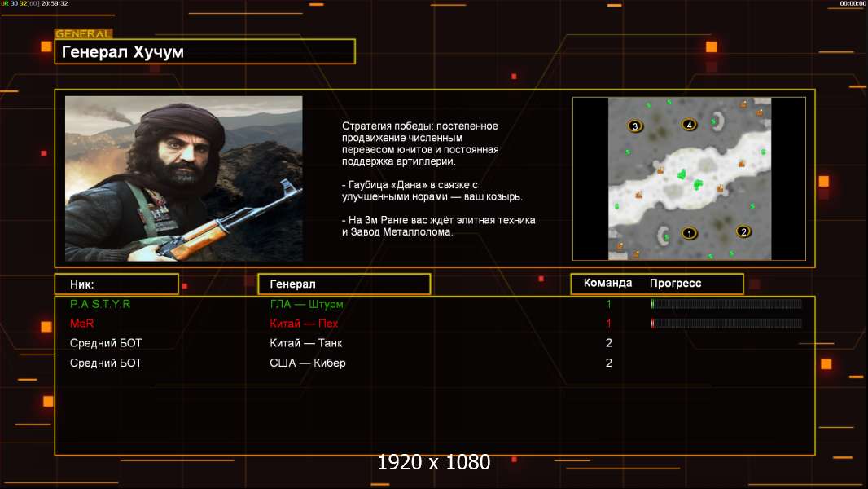This screenshot has width=868, height=489.
Task: Click the 00:00:00 timer at top-right
Action: pyautogui.click(x=853, y=3)
